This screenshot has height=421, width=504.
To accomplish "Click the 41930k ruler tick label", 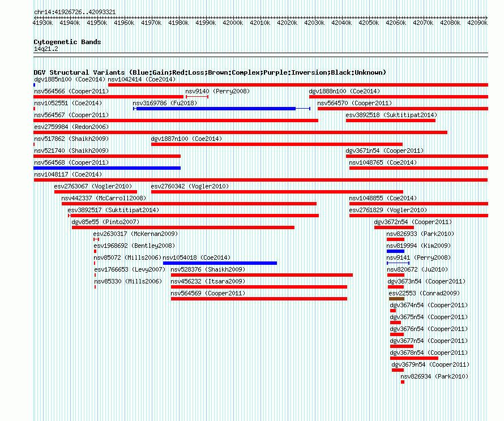I will pyautogui.click(x=42, y=23).
